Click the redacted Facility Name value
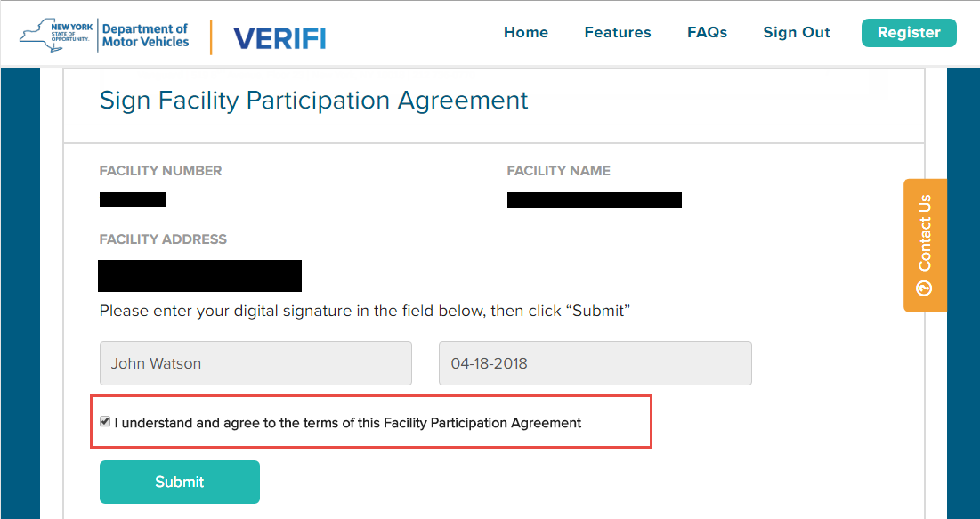Screen dimensions: 980x519 coord(594,199)
